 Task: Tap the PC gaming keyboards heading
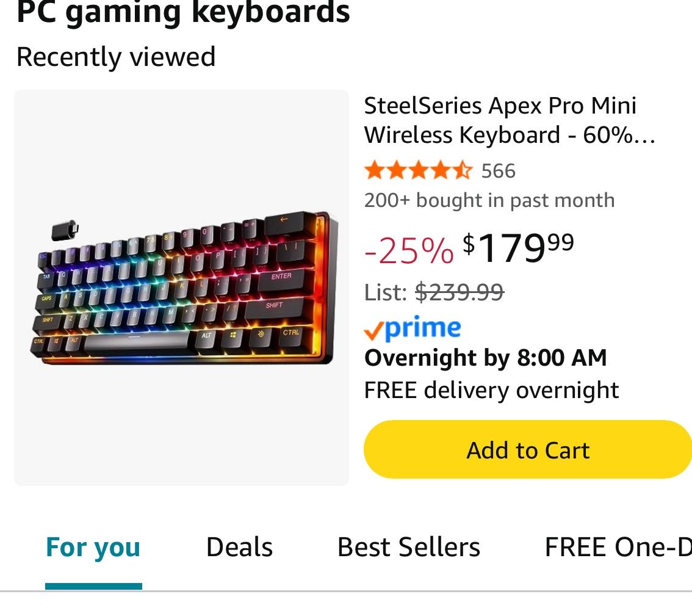point(183,11)
